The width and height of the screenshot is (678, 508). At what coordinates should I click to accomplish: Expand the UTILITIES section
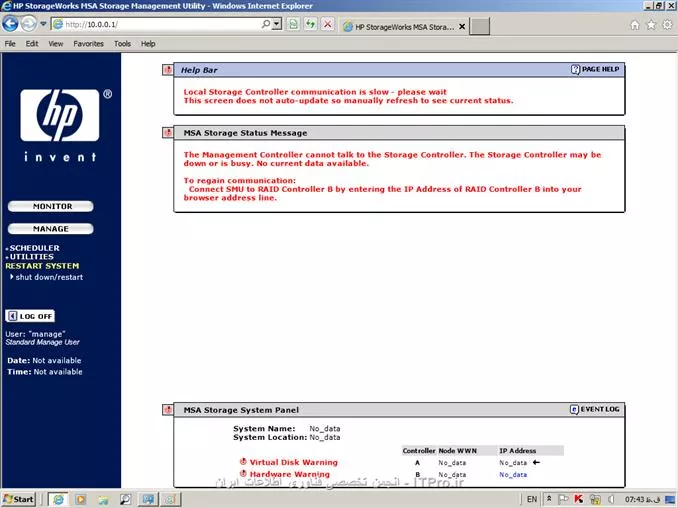click(30, 257)
